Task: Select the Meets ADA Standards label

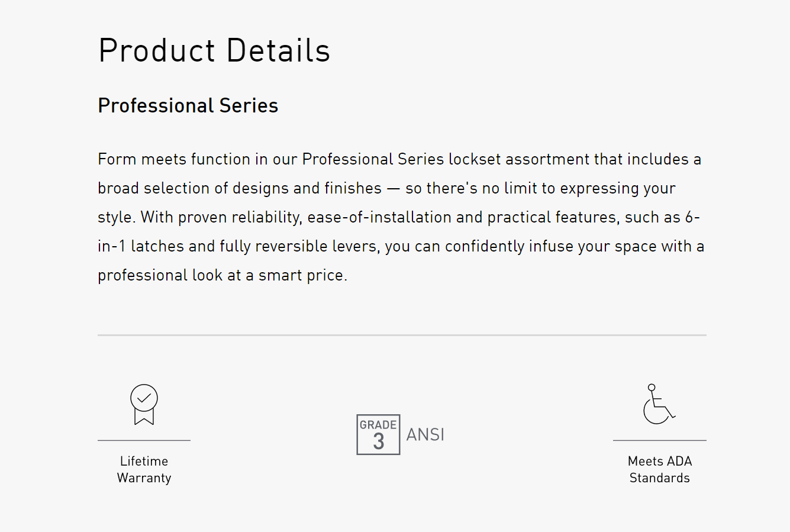Action: tap(659, 469)
